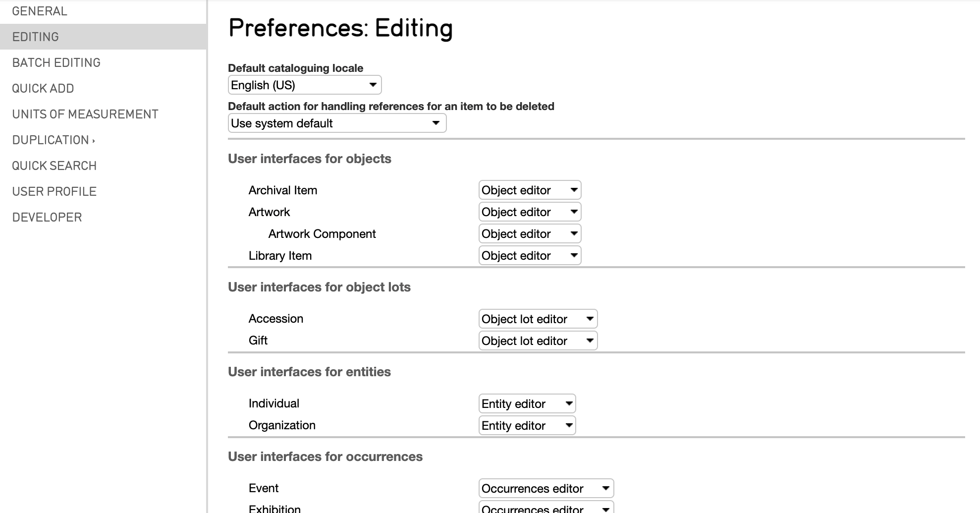
Task: Change the Archival Item editor dropdown
Action: tap(530, 190)
